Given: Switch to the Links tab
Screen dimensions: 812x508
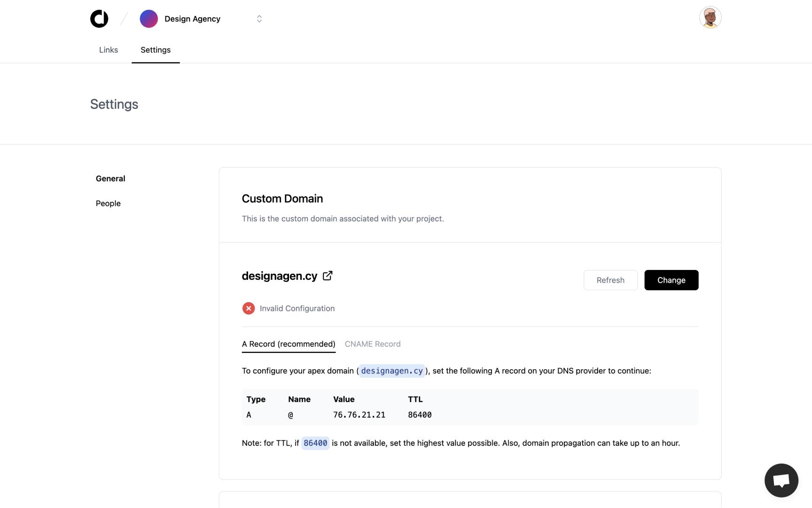Looking at the screenshot, I should (109, 50).
